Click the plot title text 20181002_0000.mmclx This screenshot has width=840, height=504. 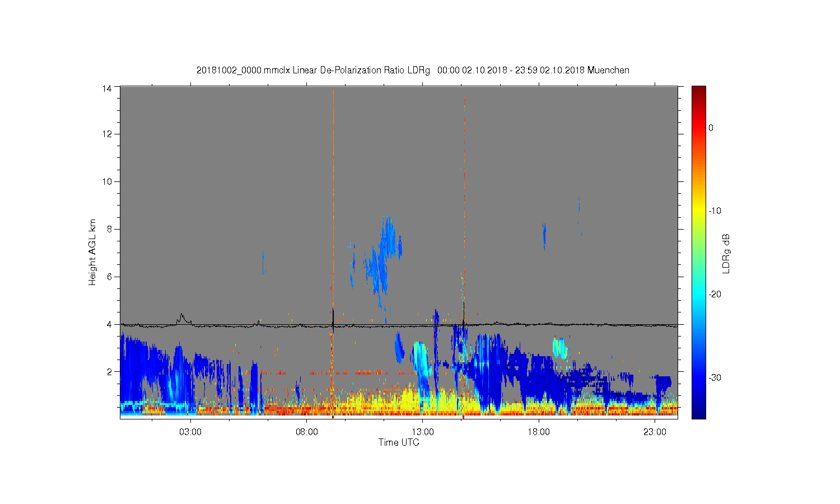[x=243, y=71]
